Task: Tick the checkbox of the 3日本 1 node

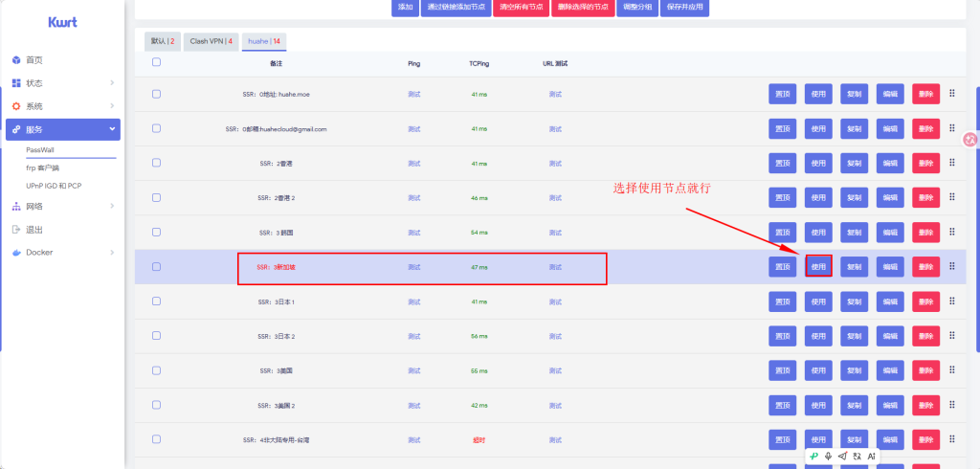Action: coord(156,301)
